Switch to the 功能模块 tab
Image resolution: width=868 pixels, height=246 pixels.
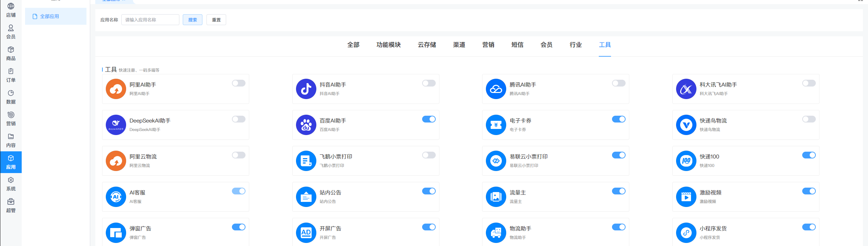389,45
